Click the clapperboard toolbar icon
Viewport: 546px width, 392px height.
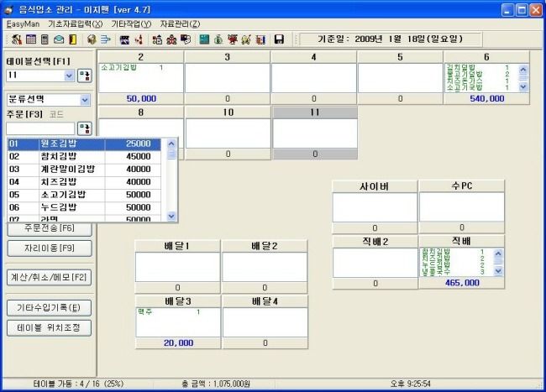click(124, 39)
